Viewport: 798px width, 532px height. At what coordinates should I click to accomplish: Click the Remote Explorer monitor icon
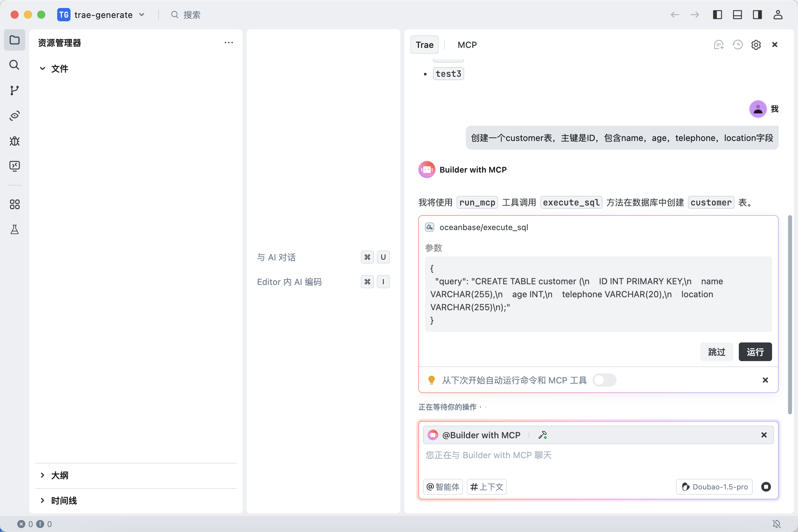point(14,166)
